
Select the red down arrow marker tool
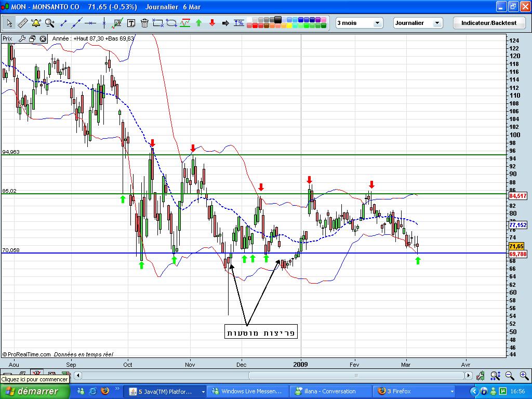pos(212,23)
